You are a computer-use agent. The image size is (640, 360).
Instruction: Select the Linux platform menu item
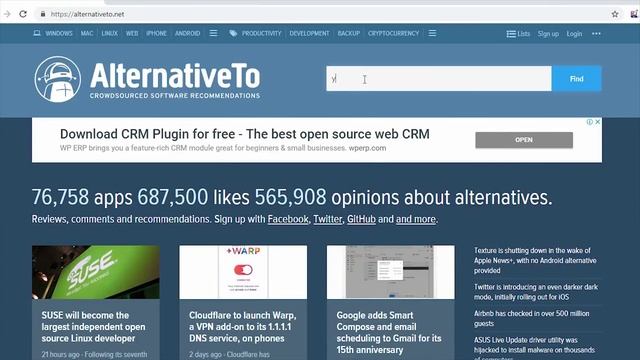(x=109, y=33)
